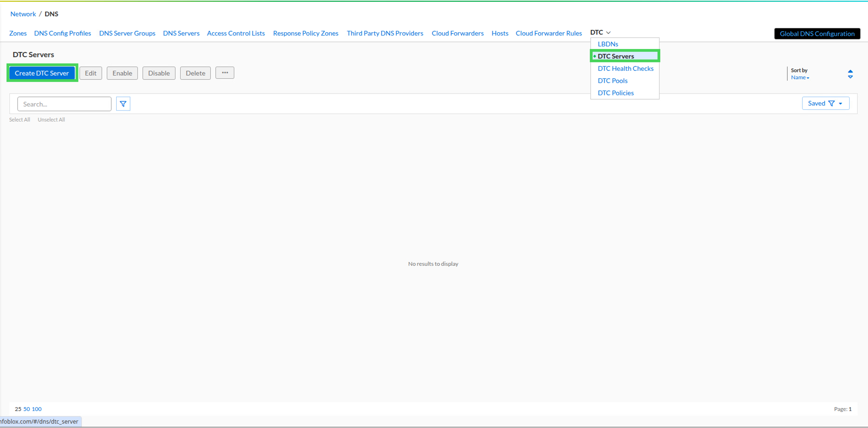Image resolution: width=868 pixels, height=428 pixels.
Task: Set page size to 50
Action: (x=27, y=409)
